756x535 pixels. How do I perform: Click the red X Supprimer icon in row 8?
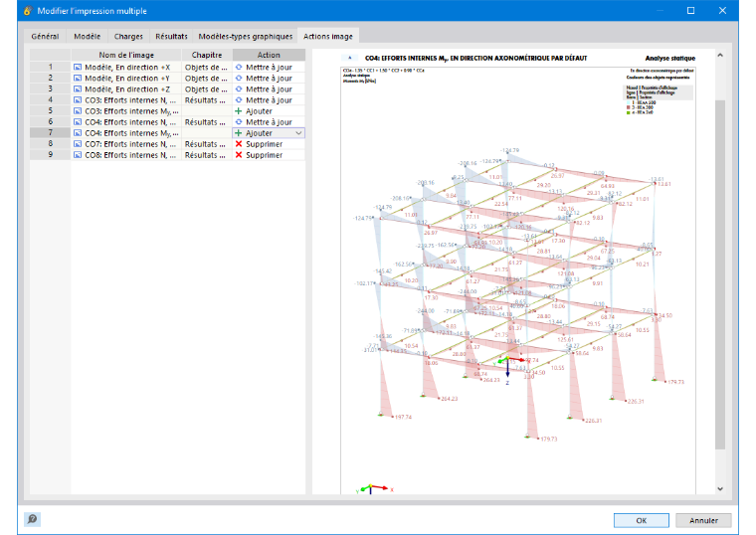coord(238,144)
